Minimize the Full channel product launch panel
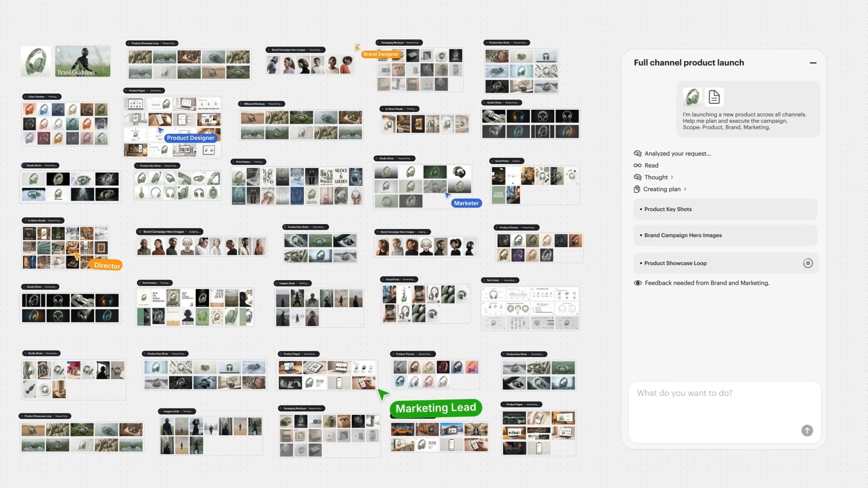Viewport: 868px width, 488px height. [813, 63]
